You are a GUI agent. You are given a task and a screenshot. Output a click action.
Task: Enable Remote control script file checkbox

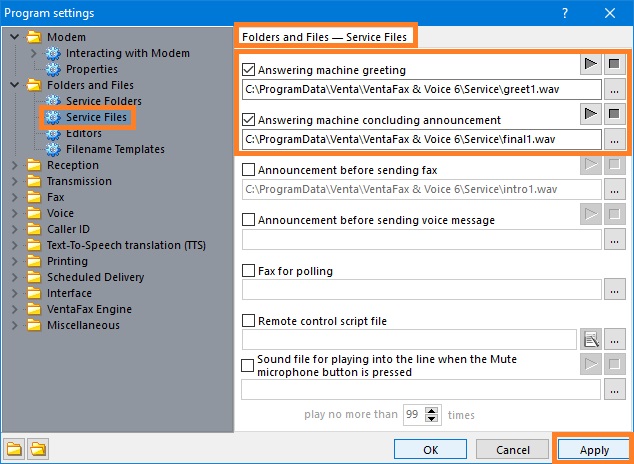pyautogui.click(x=248, y=321)
